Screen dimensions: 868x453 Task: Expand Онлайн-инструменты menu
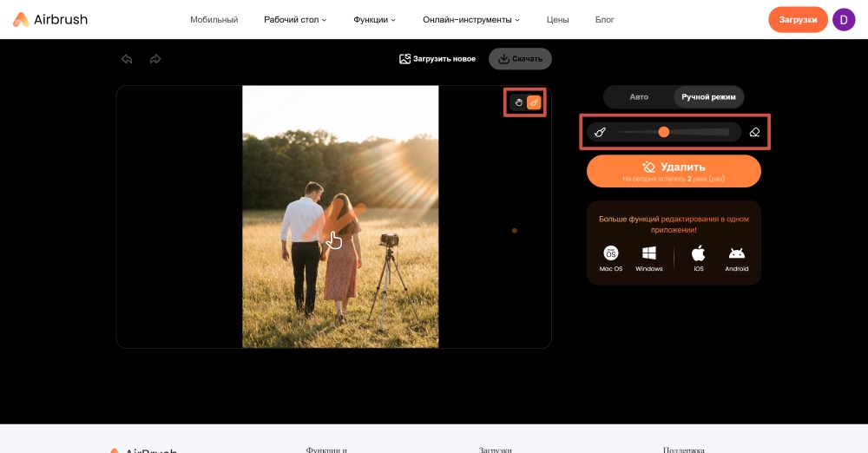click(x=471, y=20)
